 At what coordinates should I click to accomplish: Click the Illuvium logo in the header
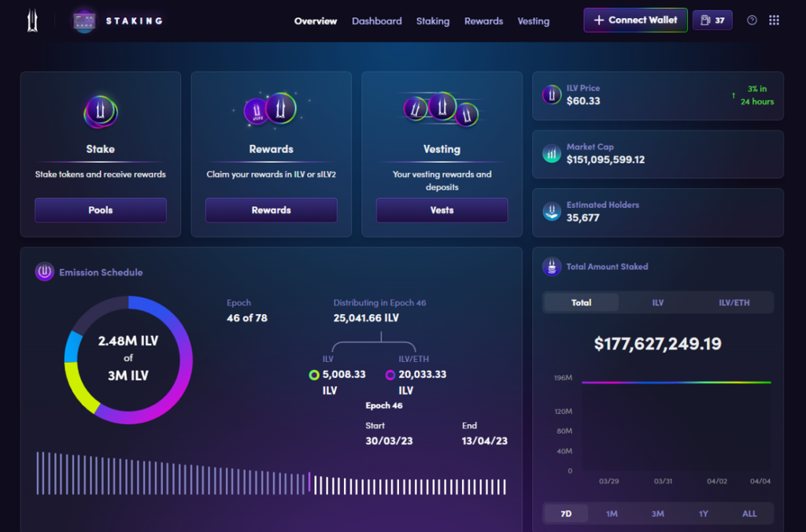point(32,21)
